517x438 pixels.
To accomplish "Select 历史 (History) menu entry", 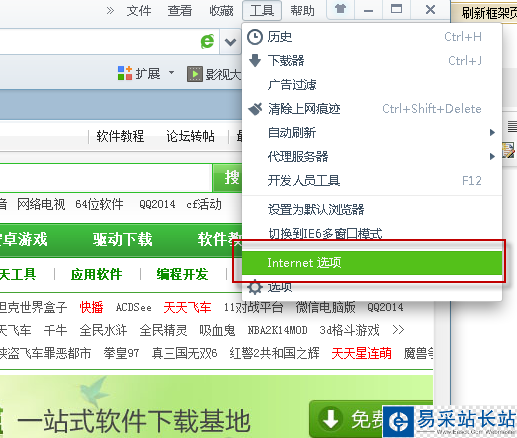I will 372,37.
